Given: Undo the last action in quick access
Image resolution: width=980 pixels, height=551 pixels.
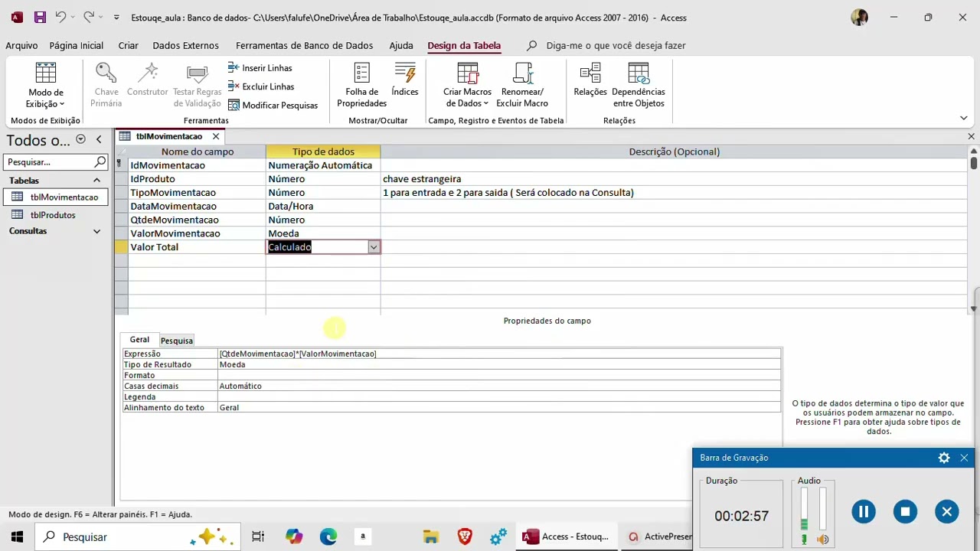Looking at the screenshot, I should (x=61, y=17).
